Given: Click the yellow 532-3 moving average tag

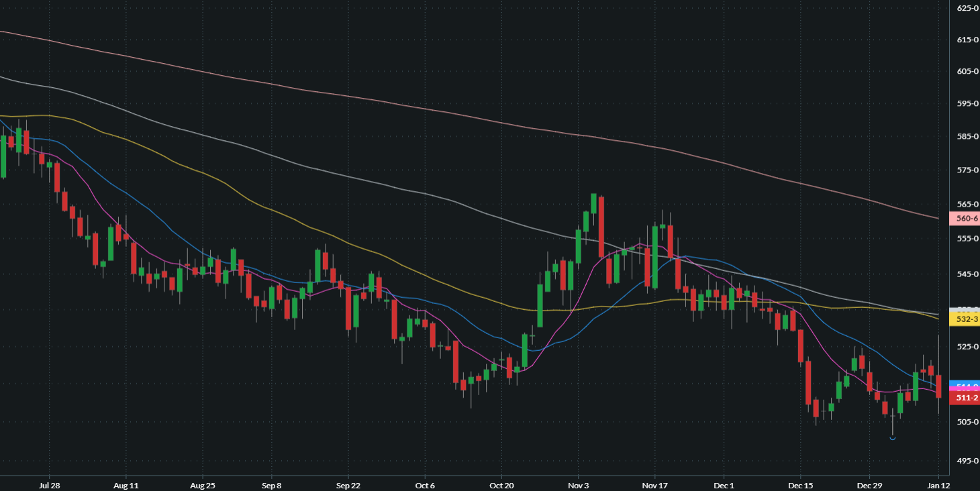Looking at the screenshot, I should [966, 319].
